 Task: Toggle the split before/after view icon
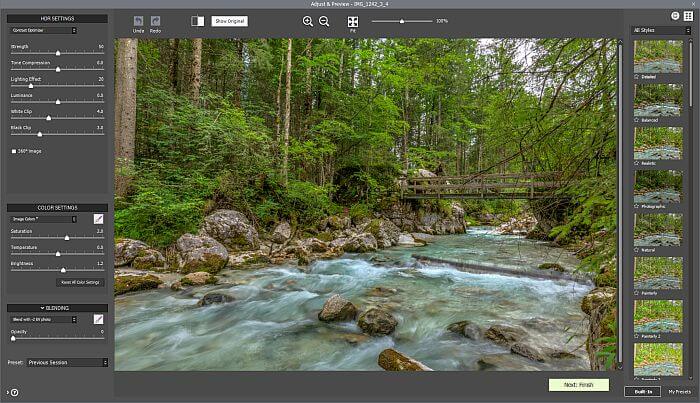point(197,21)
